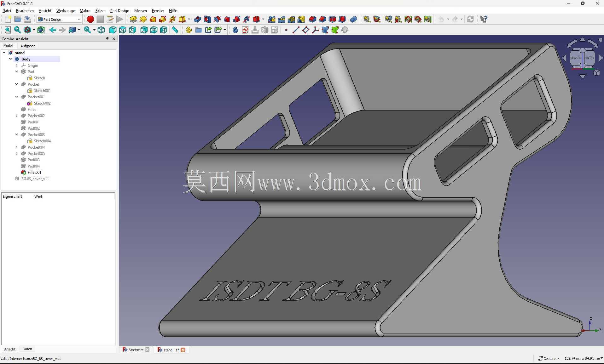The width and height of the screenshot is (604, 364).
Task: Click the Boolean operation icon
Action: [353, 19]
